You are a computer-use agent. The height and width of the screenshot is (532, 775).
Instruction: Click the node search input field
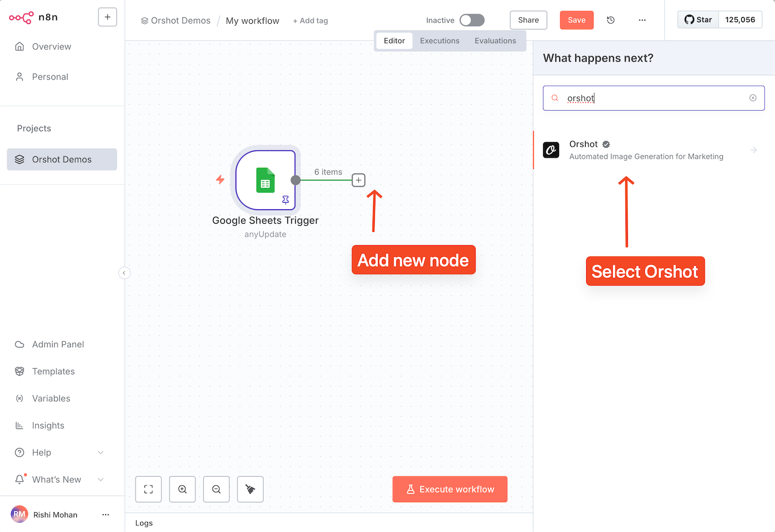(654, 98)
